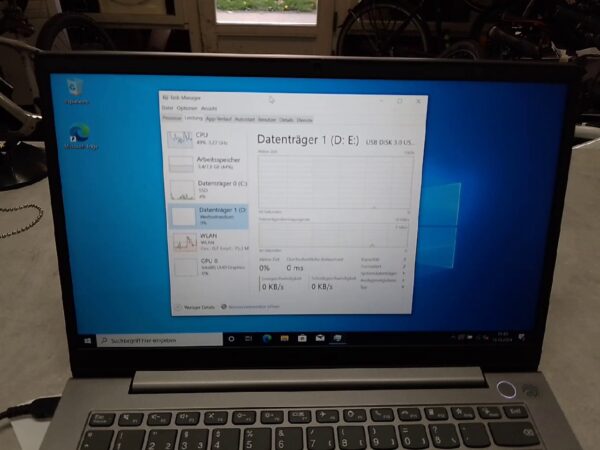Image resolution: width=600 pixels, height=450 pixels.
Task: Launch Edge from the taskbar
Action: [x=267, y=339]
